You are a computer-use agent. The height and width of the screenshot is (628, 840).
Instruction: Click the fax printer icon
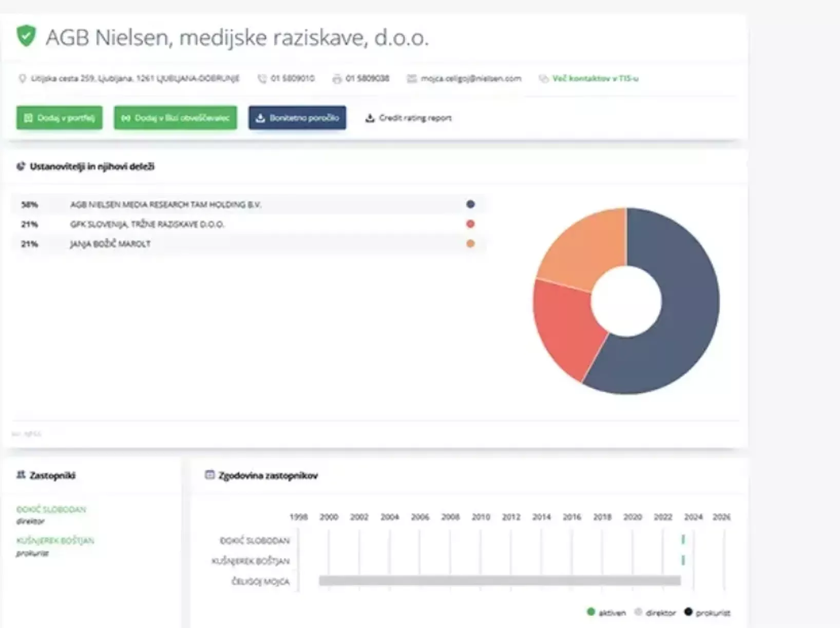coord(337,78)
